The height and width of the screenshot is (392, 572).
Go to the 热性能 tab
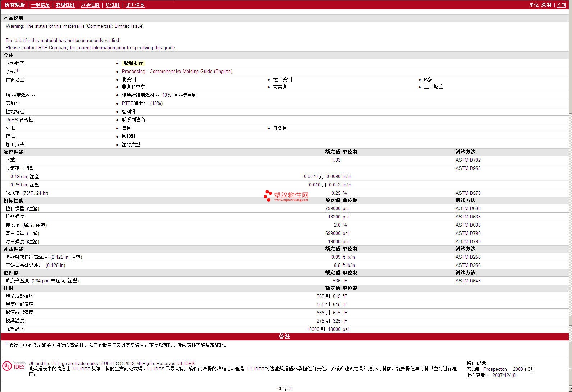click(113, 5)
